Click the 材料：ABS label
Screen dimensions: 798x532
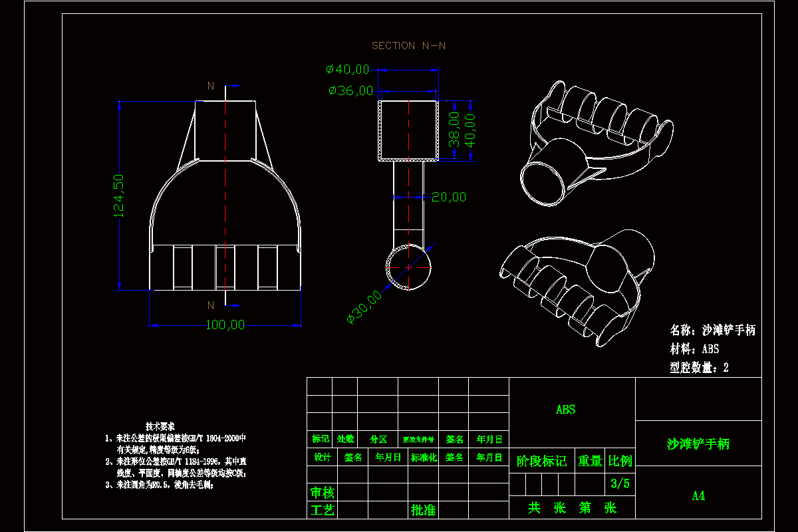point(694,348)
